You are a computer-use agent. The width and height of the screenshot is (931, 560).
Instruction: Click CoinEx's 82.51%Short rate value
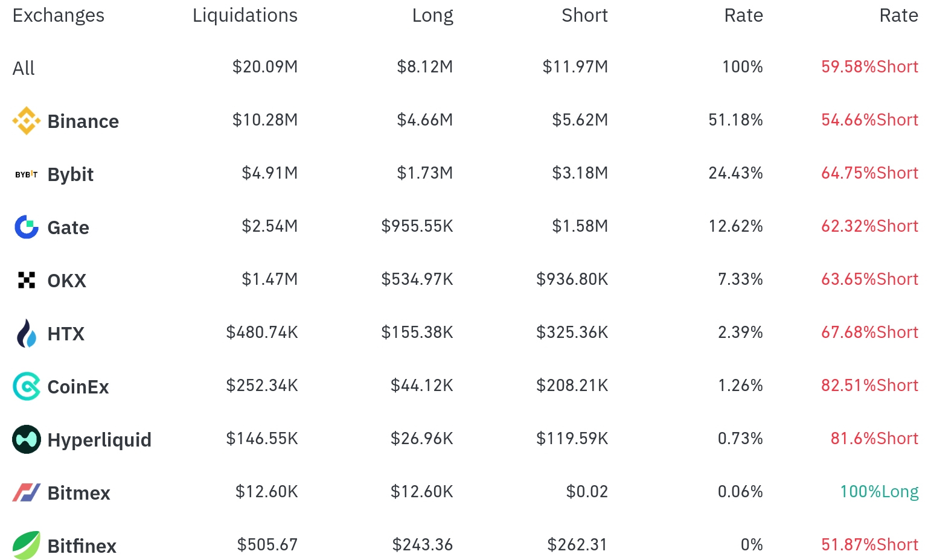[x=869, y=386]
